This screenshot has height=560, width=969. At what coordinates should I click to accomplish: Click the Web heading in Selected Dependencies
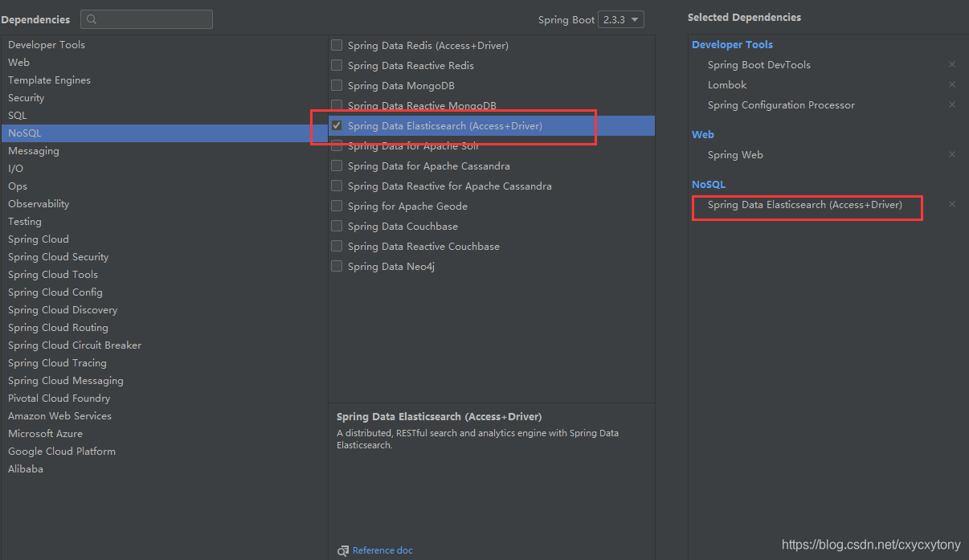click(703, 135)
